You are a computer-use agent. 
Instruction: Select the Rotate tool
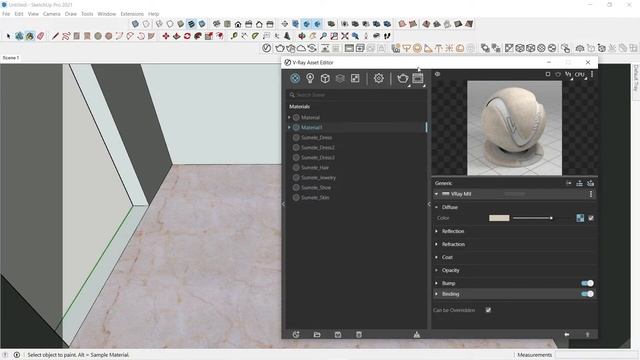point(187,36)
